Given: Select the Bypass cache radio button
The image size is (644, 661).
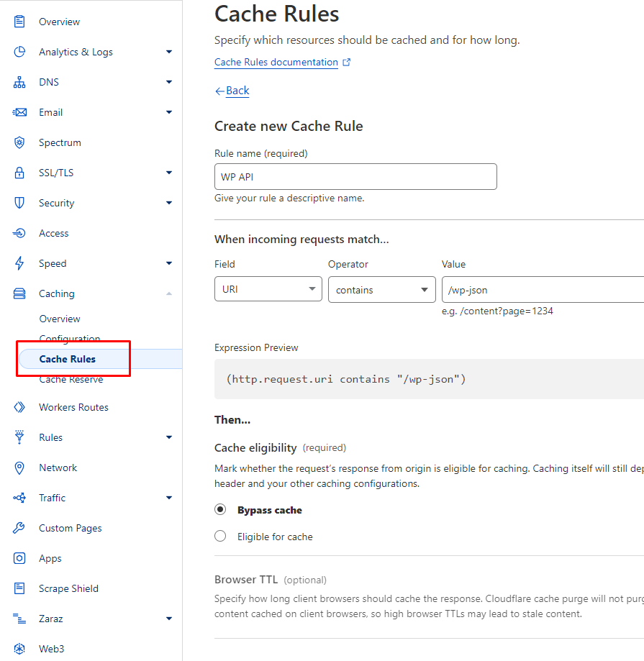Looking at the screenshot, I should point(221,510).
